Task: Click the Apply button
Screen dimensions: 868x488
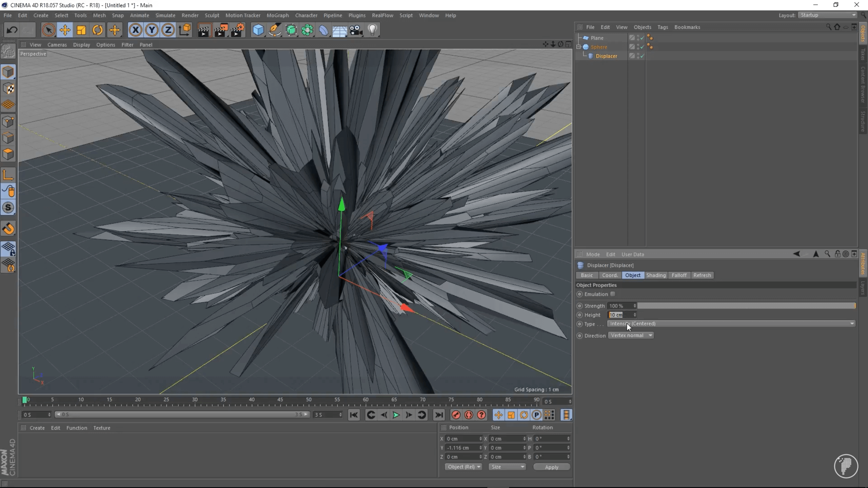Action: tap(551, 467)
